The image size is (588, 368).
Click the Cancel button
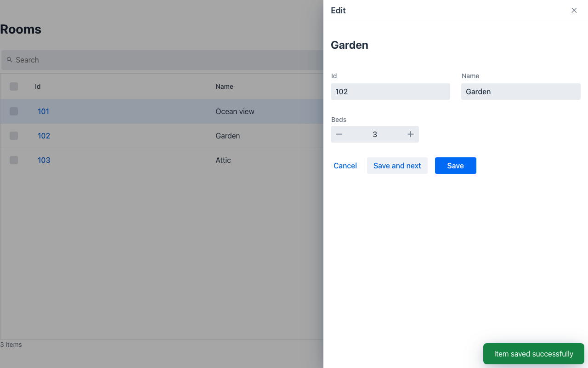[x=345, y=166]
